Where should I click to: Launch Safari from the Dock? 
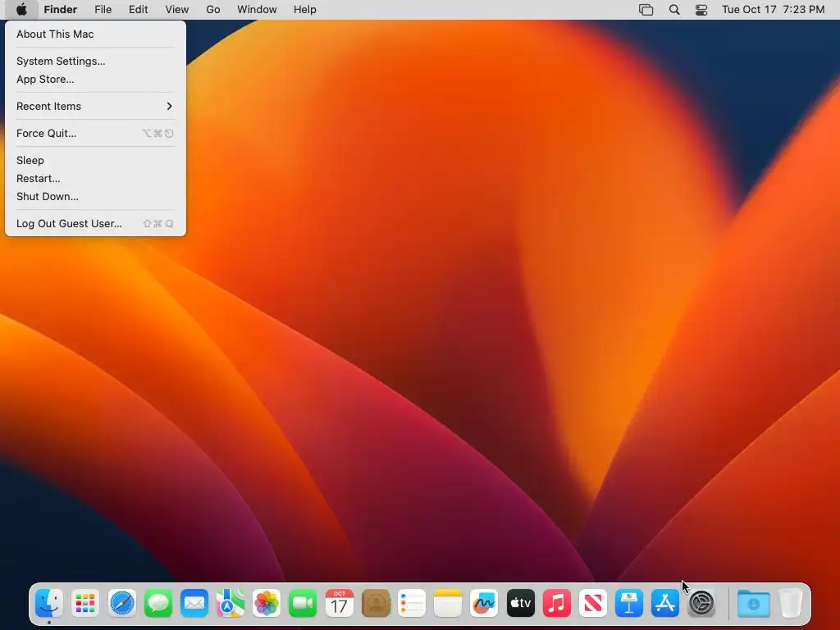tap(121, 603)
